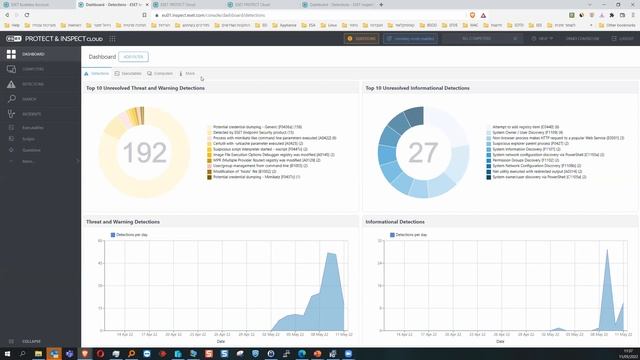Open the Brave Rewards triangle icon
The width and height of the screenshot is (640, 360).
coord(483,15)
